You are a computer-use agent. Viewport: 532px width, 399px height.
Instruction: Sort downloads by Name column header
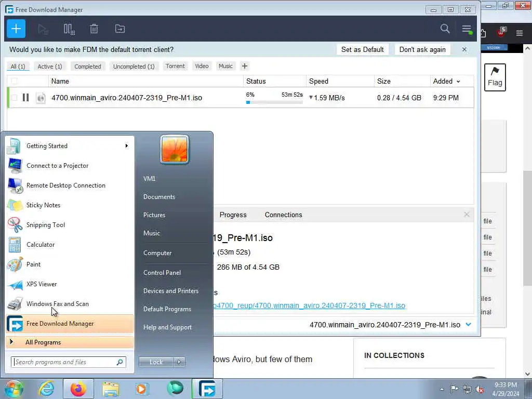[146, 81]
